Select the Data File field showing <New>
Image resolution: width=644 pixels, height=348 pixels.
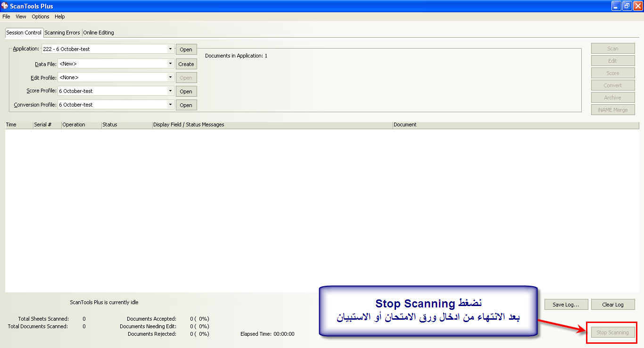pyautogui.click(x=116, y=64)
